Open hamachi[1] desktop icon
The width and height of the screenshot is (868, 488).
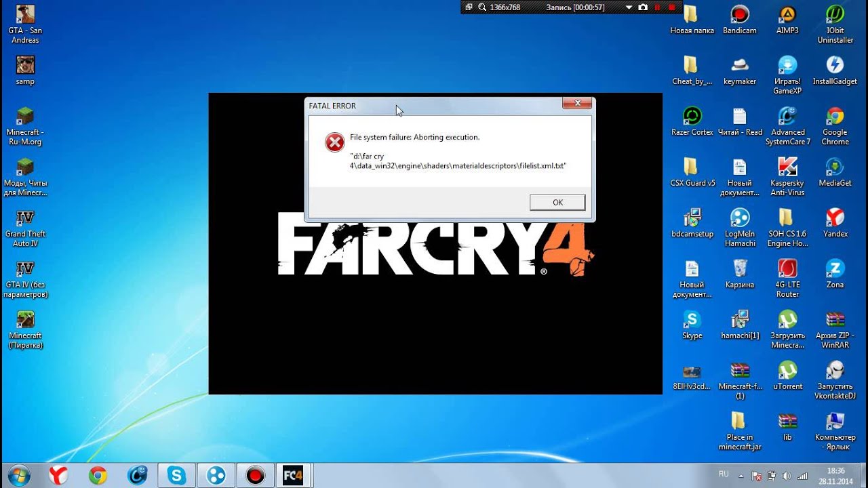pos(739,325)
